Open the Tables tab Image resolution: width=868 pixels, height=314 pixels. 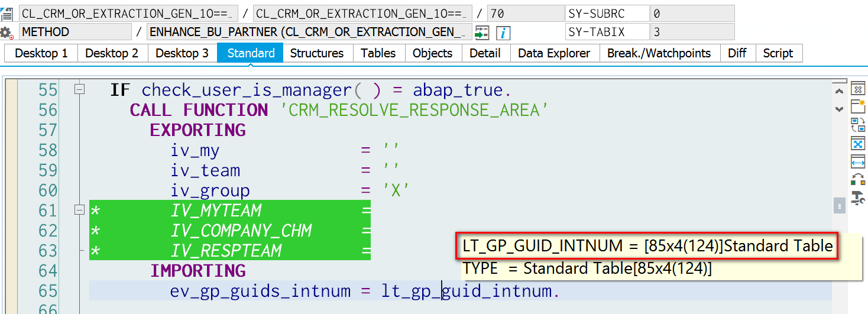[x=378, y=53]
